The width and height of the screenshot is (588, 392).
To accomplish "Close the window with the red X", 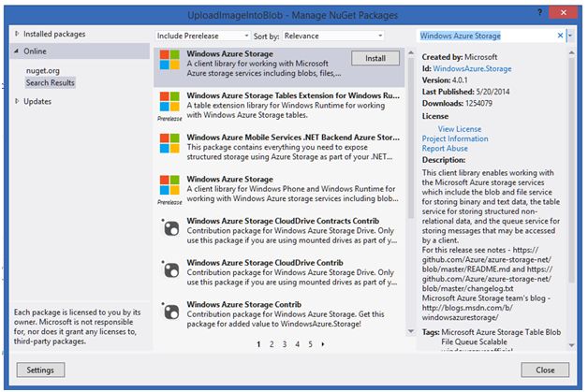I will tap(564, 12).
